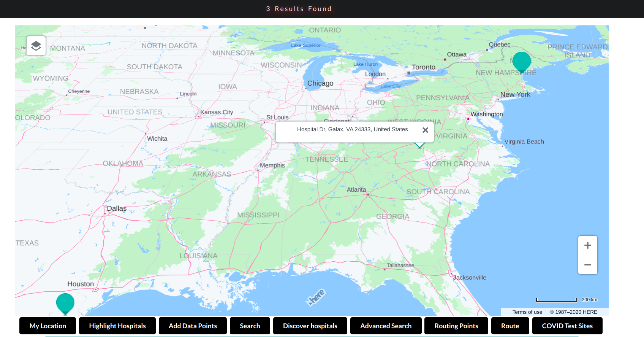Click the 1987–2020 HERE copyright text

coord(574,312)
